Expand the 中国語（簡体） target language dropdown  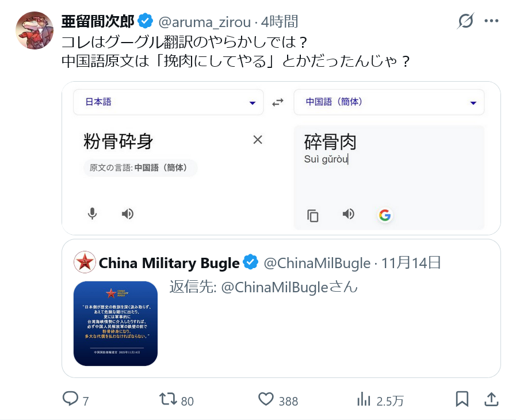(x=389, y=102)
